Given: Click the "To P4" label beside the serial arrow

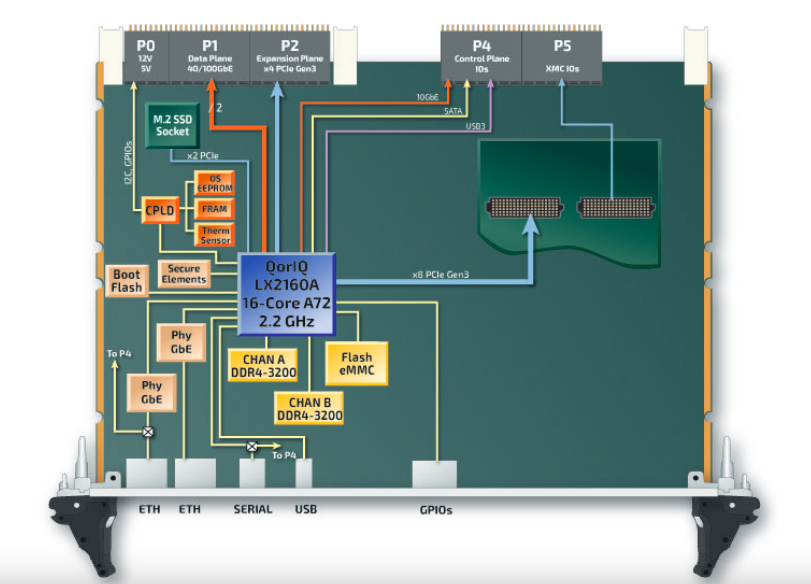Looking at the screenshot, I should [x=284, y=455].
